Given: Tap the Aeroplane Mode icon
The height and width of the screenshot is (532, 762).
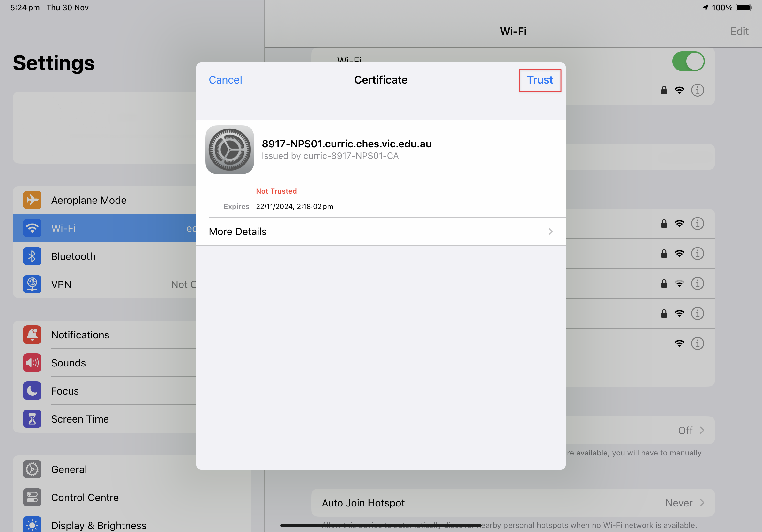Looking at the screenshot, I should pyautogui.click(x=32, y=200).
